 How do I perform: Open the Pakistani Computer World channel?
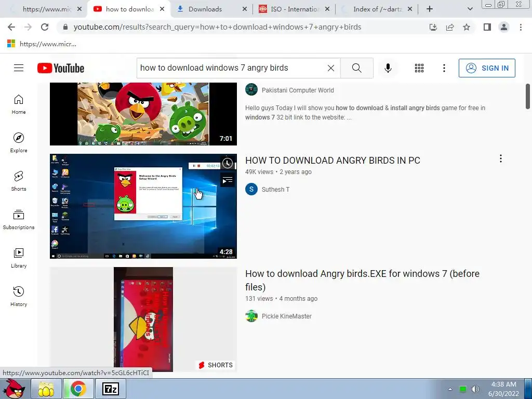(298, 90)
